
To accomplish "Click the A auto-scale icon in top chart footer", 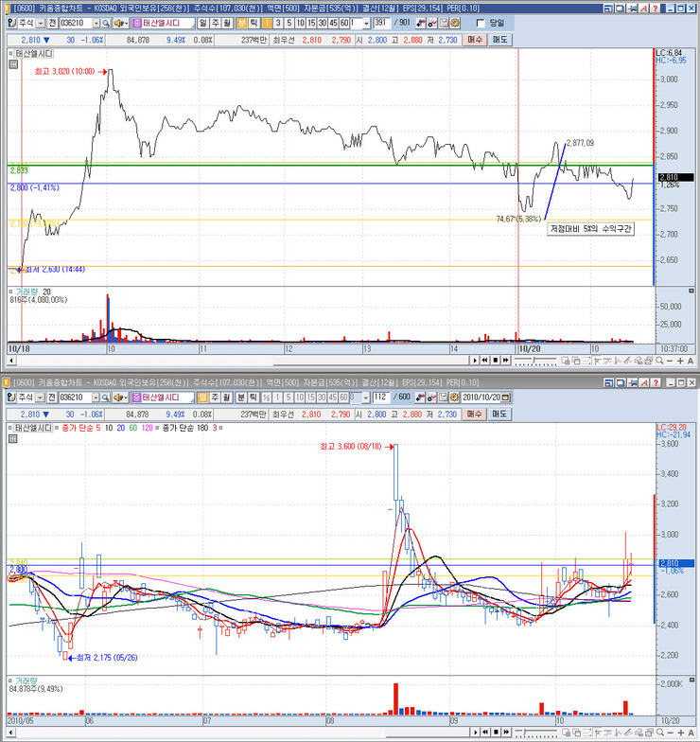I will pos(691,362).
